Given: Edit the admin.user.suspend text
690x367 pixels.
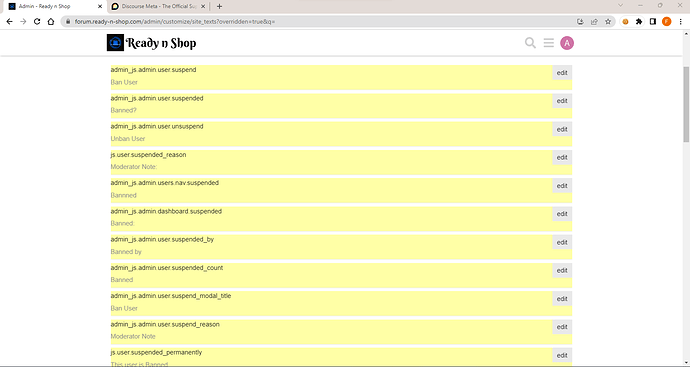Looking at the screenshot, I should point(562,73).
